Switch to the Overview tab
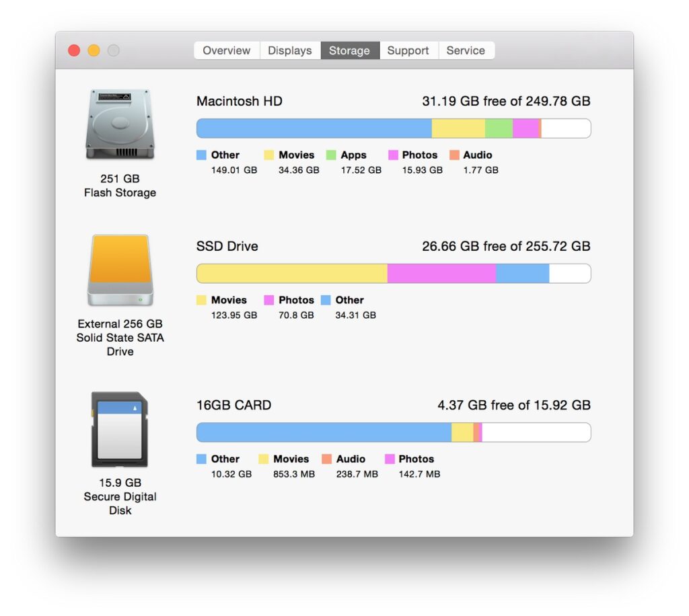Image resolution: width=689 pixels, height=616 pixels. coord(226,50)
